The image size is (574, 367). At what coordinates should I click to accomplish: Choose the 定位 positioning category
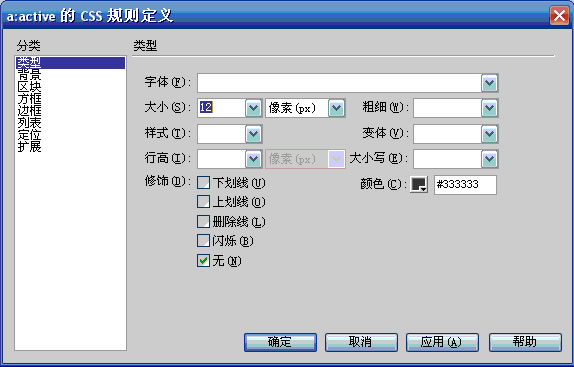[29, 135]
